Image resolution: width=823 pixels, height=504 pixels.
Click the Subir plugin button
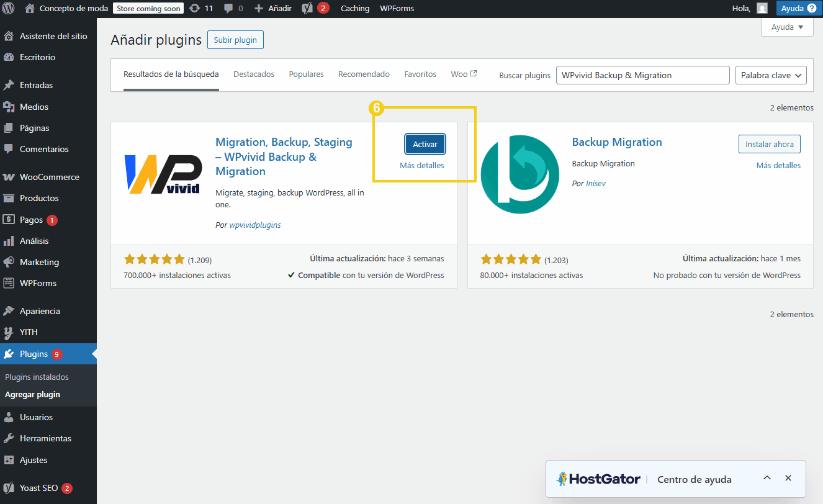pos(235,40)
